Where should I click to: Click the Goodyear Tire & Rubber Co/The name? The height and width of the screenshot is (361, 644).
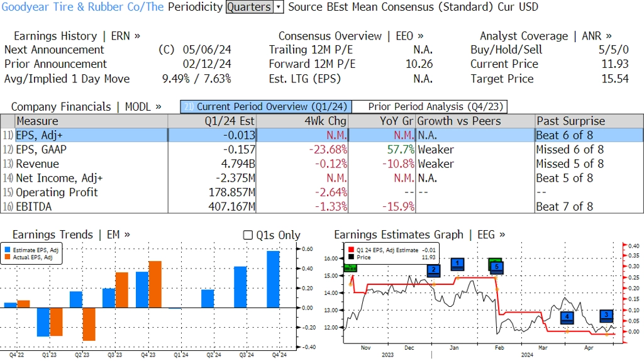[82, 7]
